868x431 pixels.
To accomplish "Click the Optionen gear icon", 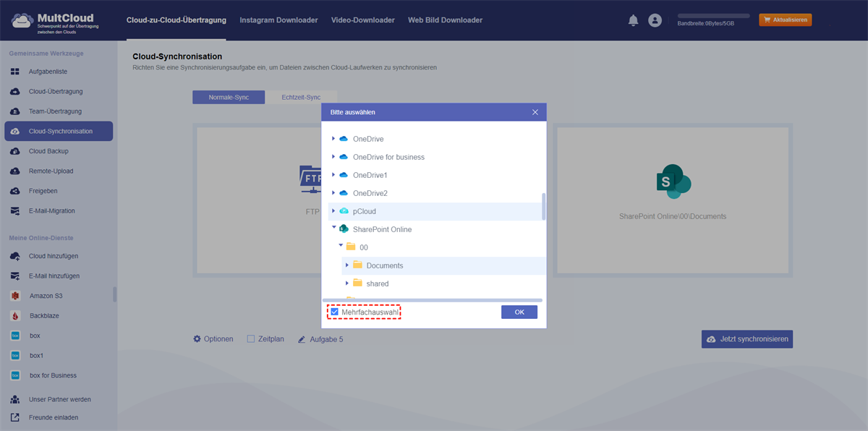I will [197, 338].
